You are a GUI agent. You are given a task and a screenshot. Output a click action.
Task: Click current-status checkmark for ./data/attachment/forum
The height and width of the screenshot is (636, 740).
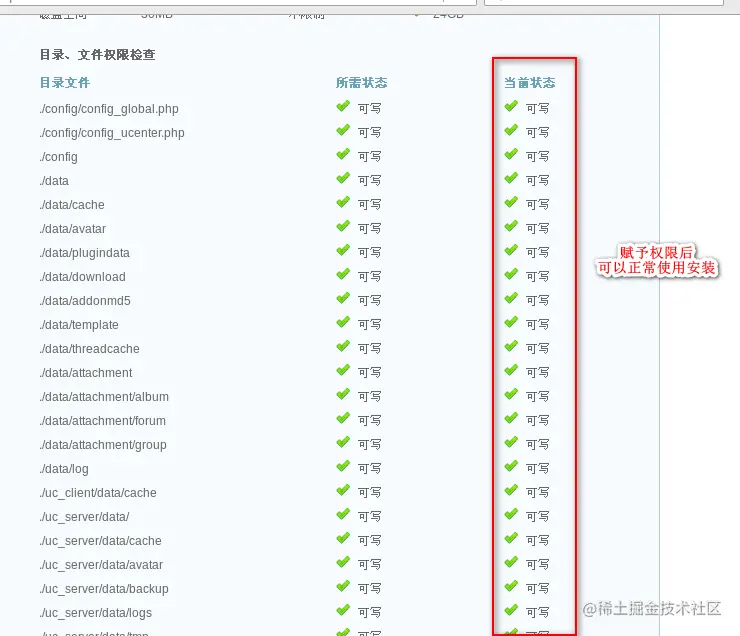coord(511,418)
